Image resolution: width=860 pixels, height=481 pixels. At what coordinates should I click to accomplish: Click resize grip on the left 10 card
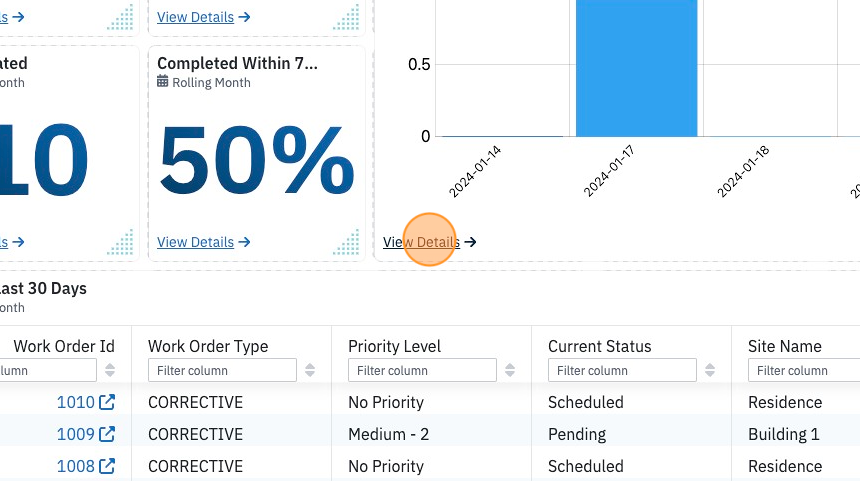coord(120,242)
